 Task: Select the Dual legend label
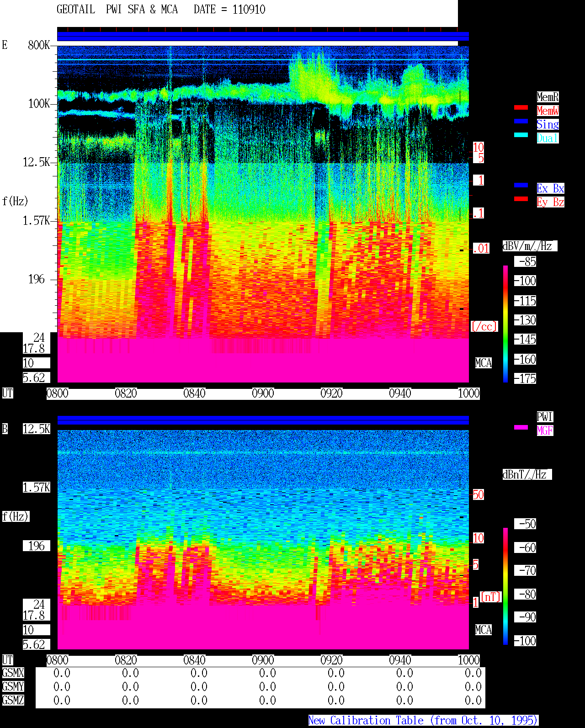click(x=548, y=138)
